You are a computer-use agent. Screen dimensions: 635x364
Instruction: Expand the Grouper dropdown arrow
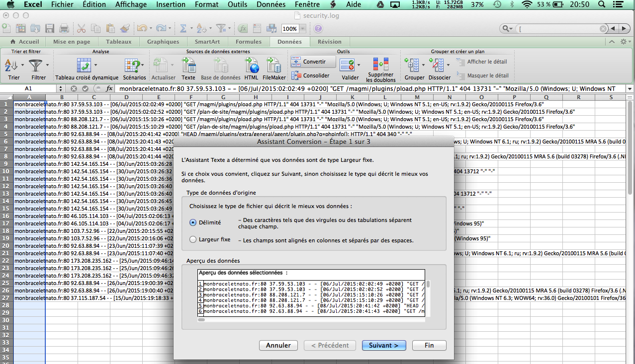[423, 65]
